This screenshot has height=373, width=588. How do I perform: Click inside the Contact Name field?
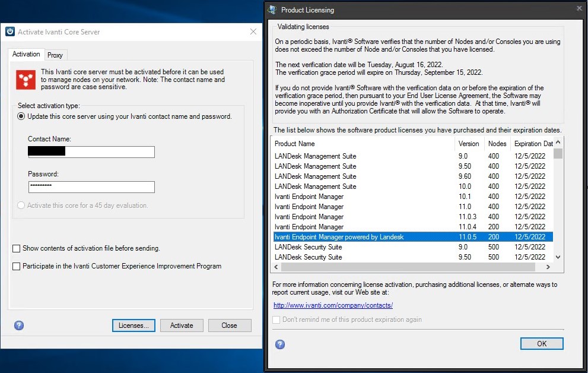(x=91, y=152)
